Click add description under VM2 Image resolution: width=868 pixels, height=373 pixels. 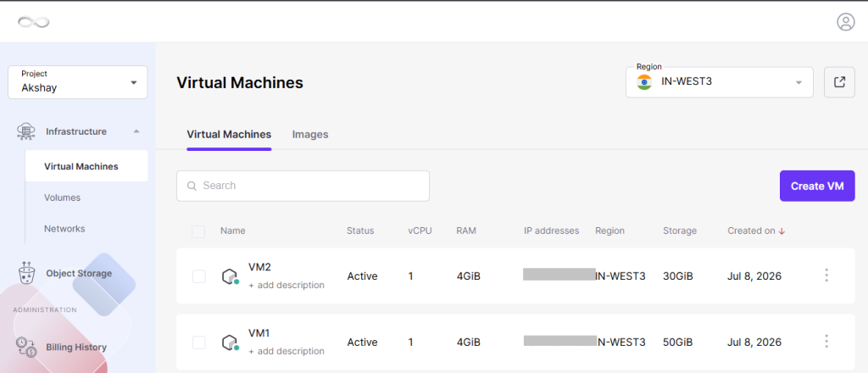click(x=287, y=286)
